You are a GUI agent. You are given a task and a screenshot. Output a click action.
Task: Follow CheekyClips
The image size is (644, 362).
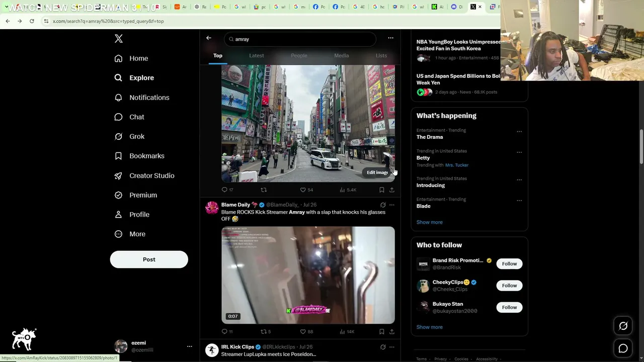509,286
